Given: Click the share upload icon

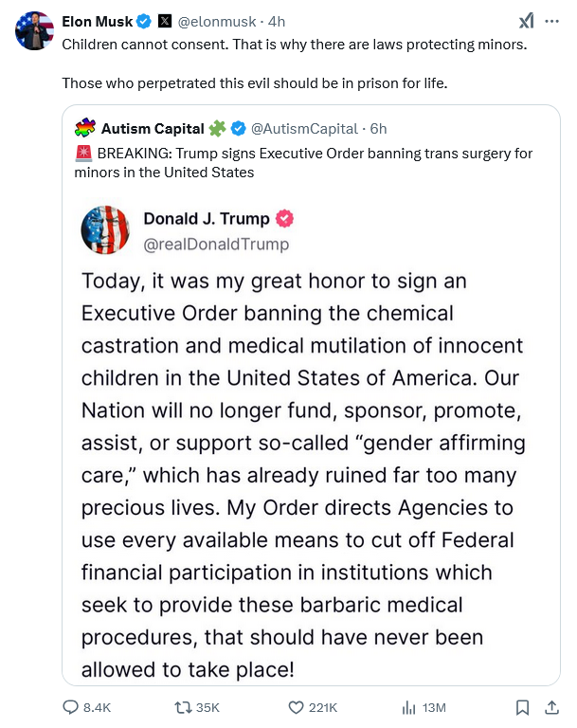Looking at the screenshot, I should click(x=552, y=707).
